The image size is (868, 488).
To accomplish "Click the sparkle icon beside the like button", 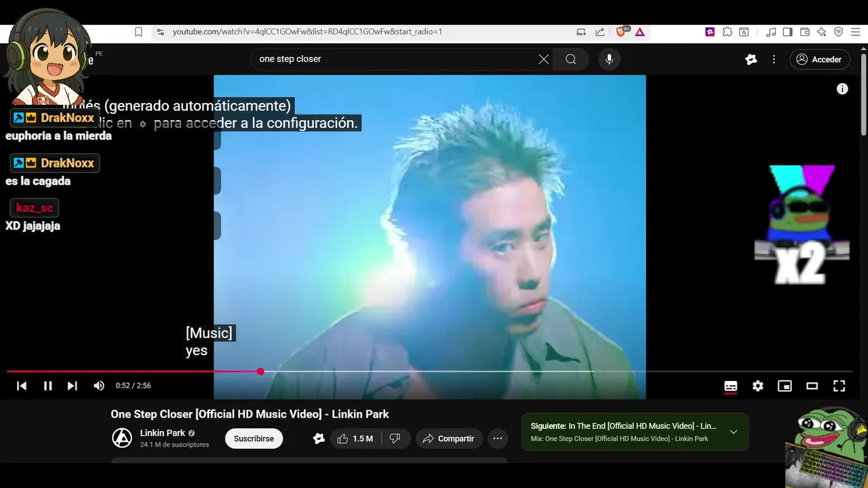I will [319, 439].
